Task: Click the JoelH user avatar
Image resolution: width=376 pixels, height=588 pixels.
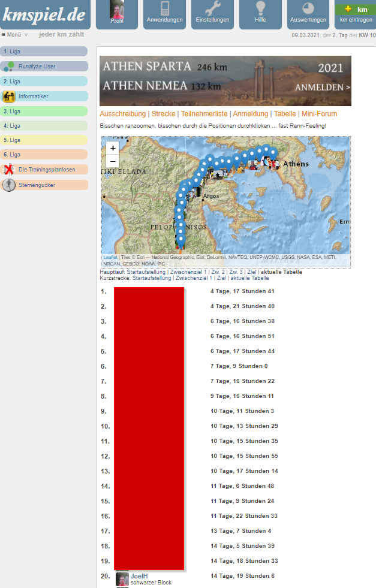Action: tap(122, 579)
